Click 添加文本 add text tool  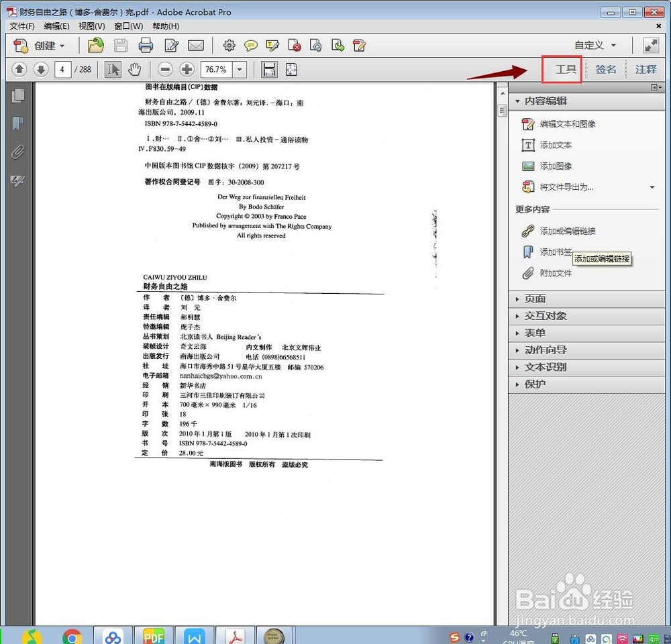(x=546, y=145)
